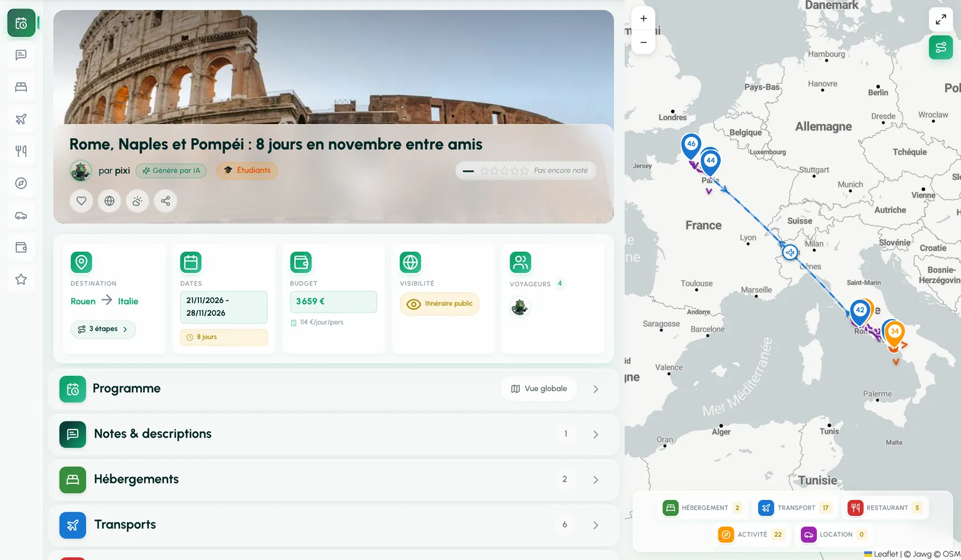The image size is (961, 560).
Task: Click the budget field 3 659 €
Action: (333, 301)
